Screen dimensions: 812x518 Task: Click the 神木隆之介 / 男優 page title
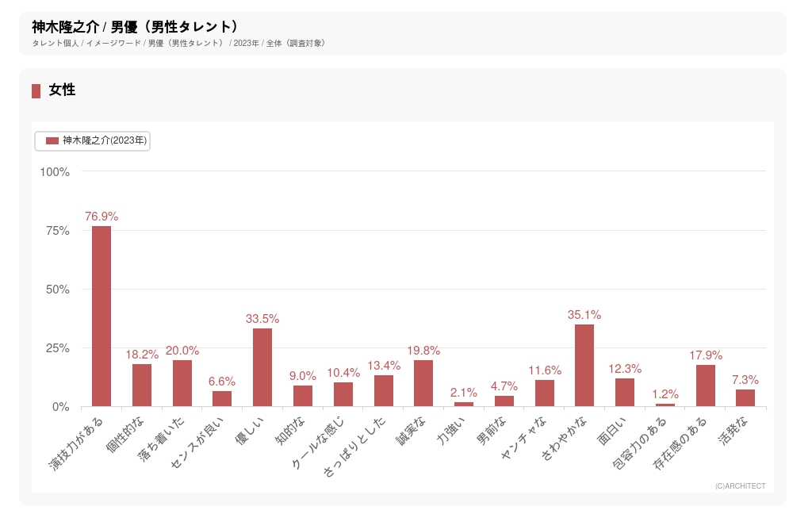[x=135, y=27]
